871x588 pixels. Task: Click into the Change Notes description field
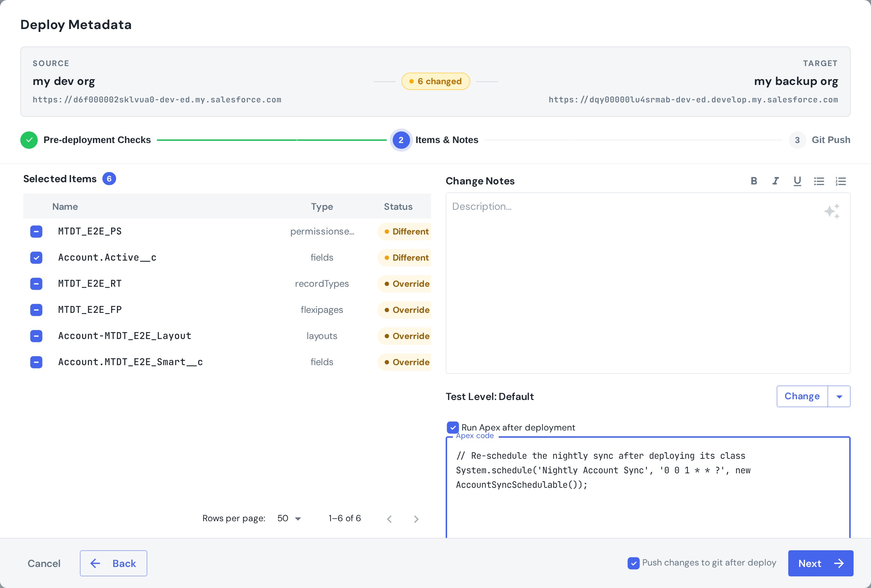[x=648, y=283]
